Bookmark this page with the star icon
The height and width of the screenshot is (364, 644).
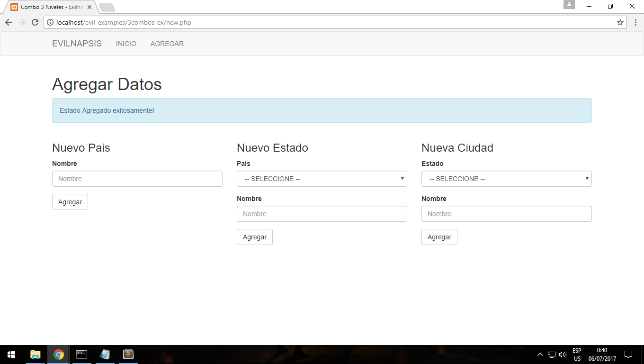pyautogui.click(x=620, y=22)
